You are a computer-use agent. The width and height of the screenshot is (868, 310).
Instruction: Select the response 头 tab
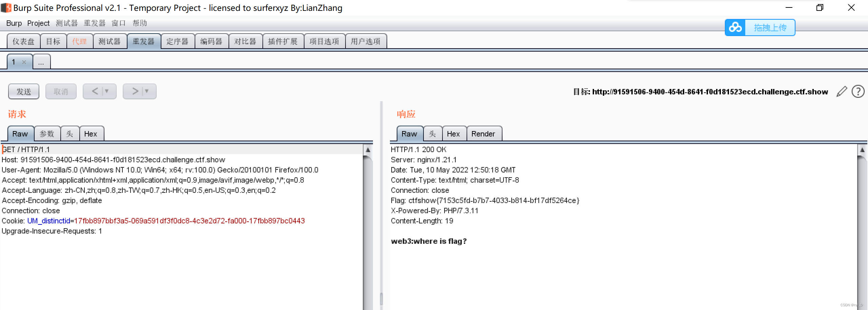(x=433, y=134)
